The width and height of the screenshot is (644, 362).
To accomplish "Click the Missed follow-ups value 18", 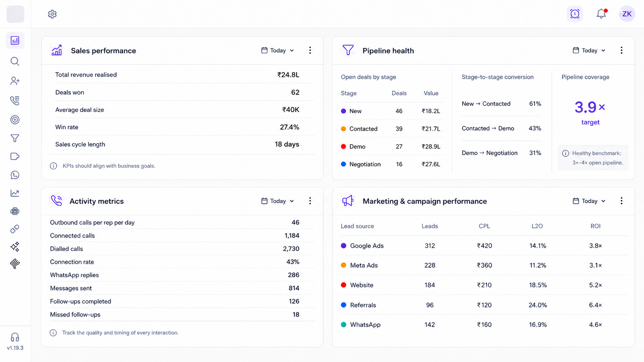I will (296, 314).
